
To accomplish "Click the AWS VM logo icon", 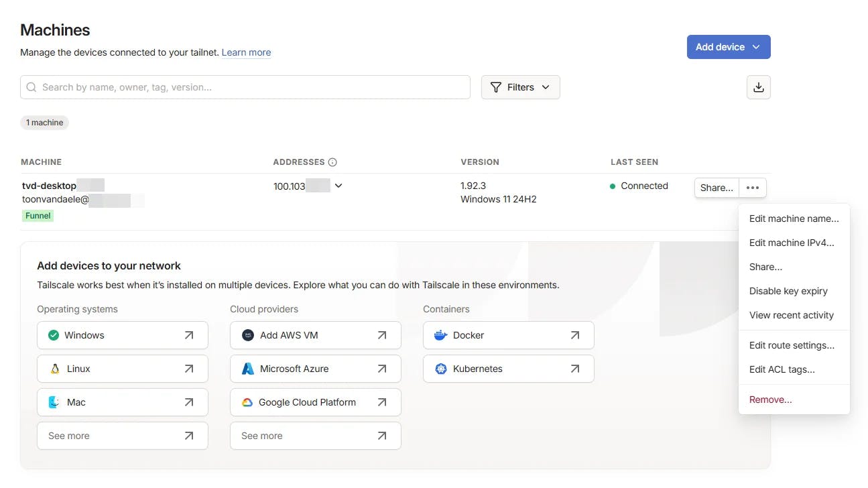I will [247, 335].
